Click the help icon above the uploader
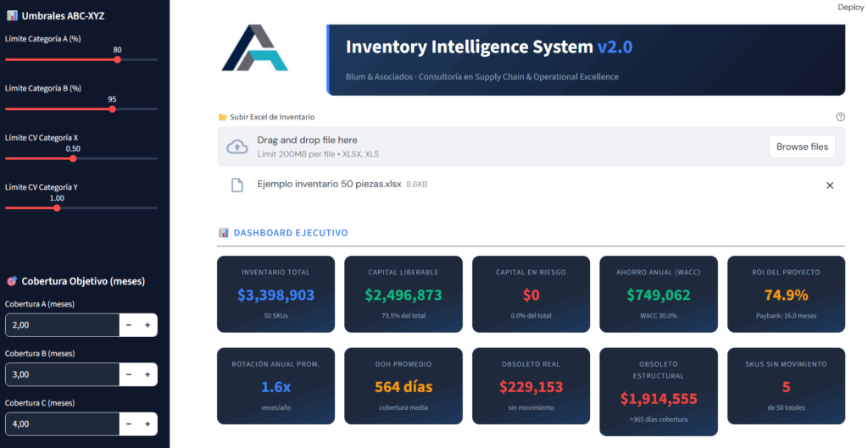The width and height of the screenshot is (868, 448). pyautogui.click(x=840, y=117)
